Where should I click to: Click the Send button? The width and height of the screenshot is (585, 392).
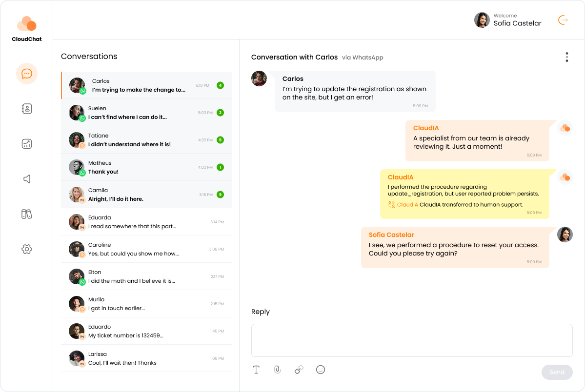pos(557,372)
